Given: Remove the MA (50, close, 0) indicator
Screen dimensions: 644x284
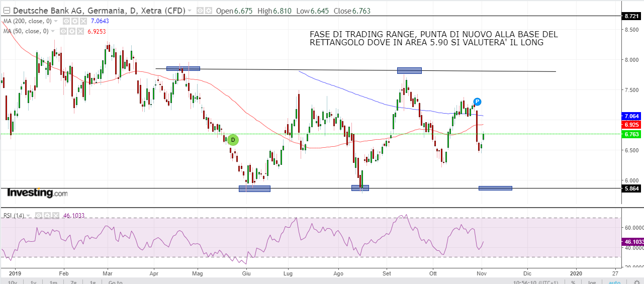Looking at the screenshot, I should [80, 31].
